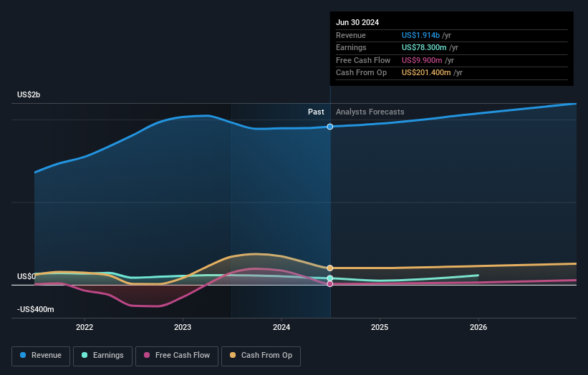
Task: Click the US$78.300m earnings value in tooltip
Action: click(424, 47)
